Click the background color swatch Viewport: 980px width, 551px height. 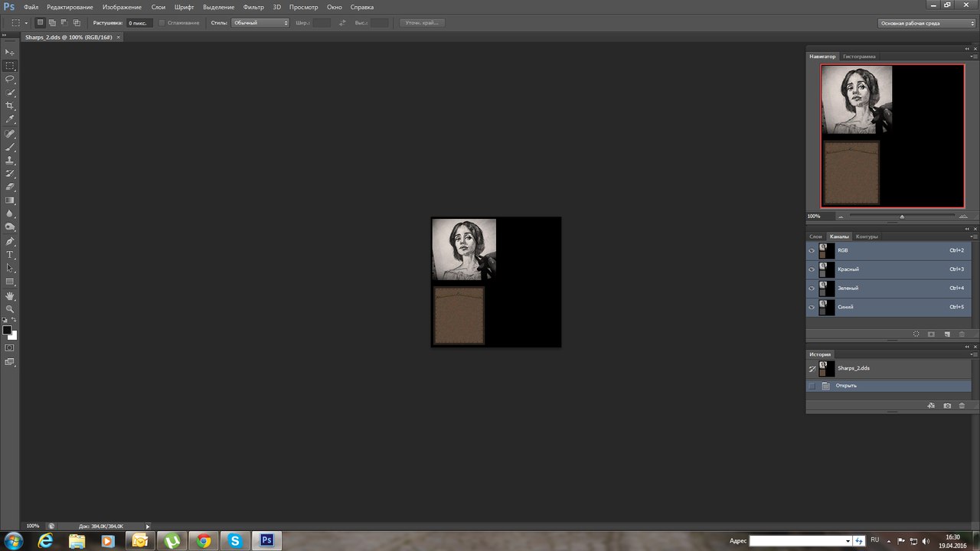pyautogui.click(x=13, y=335)
